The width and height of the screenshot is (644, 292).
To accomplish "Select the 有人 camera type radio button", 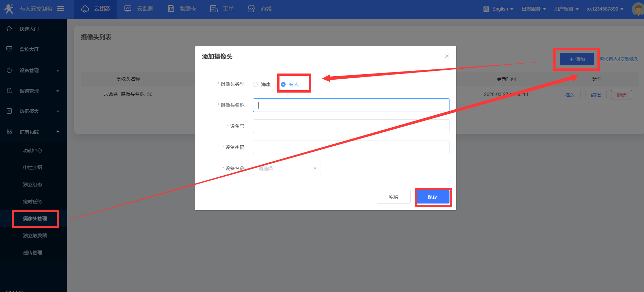I will 283,84.
